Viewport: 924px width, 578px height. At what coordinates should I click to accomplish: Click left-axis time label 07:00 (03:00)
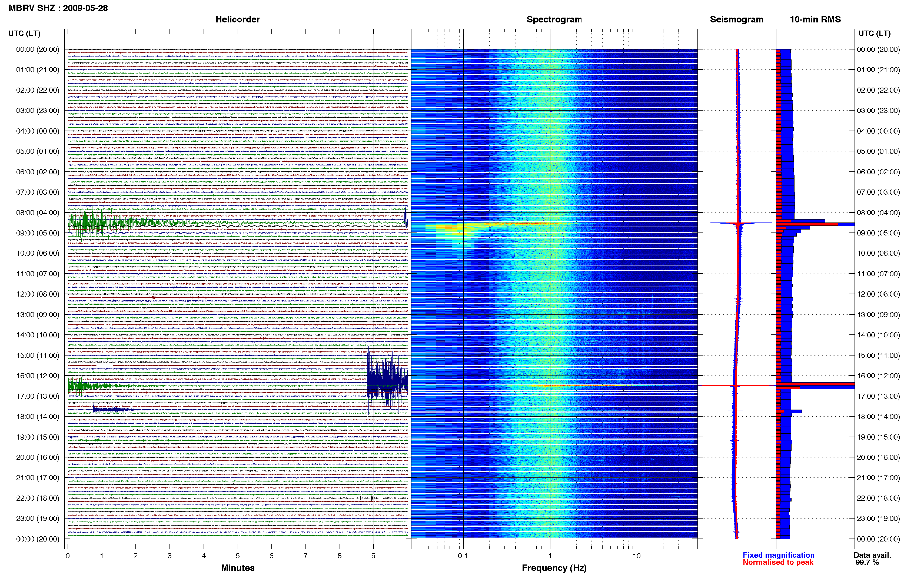[38, 192]
